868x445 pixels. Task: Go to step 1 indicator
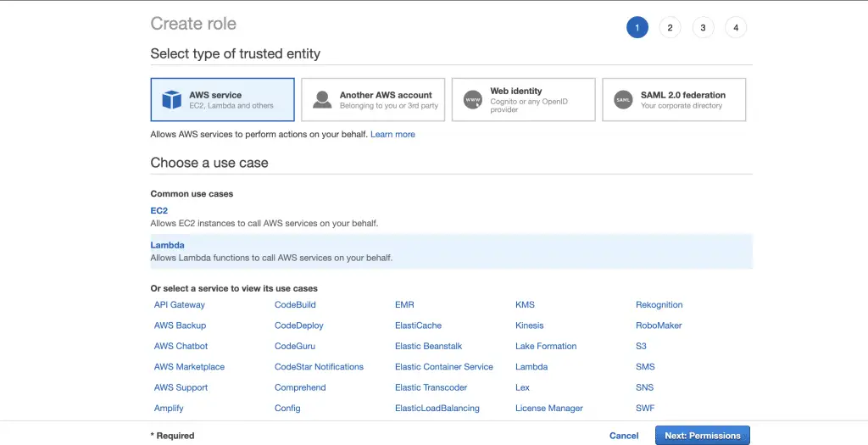pyautogui.click(x=637, y=28)
